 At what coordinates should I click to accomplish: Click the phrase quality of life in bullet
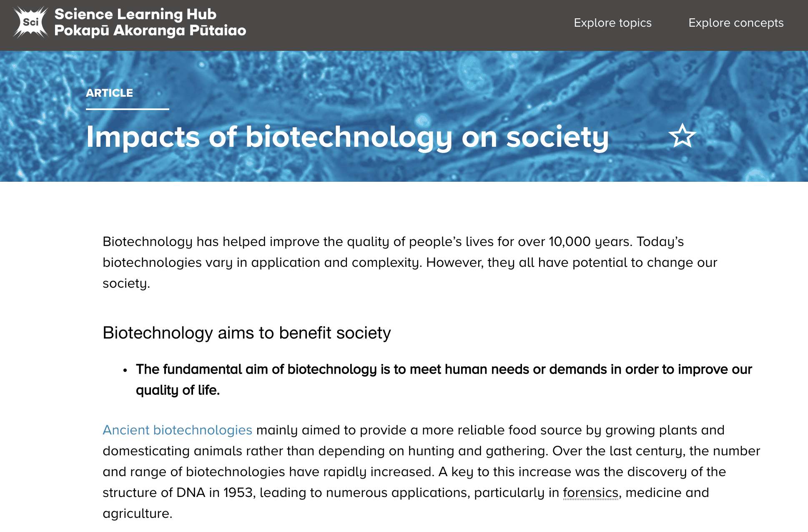(x=177, y=390)
